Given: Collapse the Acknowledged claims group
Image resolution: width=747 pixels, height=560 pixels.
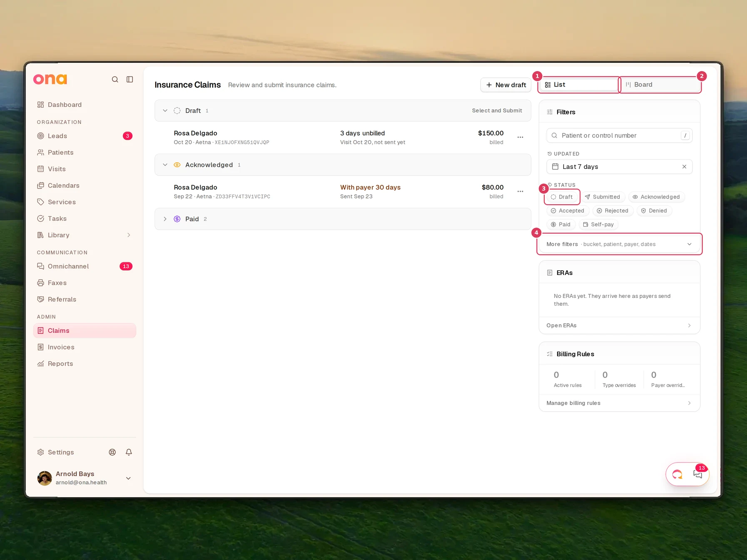Looking at the screenshot, I should click(x=165, y=165).
